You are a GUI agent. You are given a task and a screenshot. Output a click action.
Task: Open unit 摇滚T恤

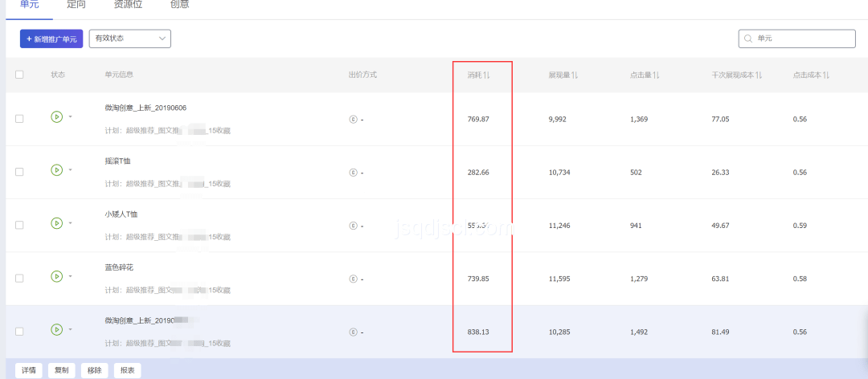pos(118,161)
